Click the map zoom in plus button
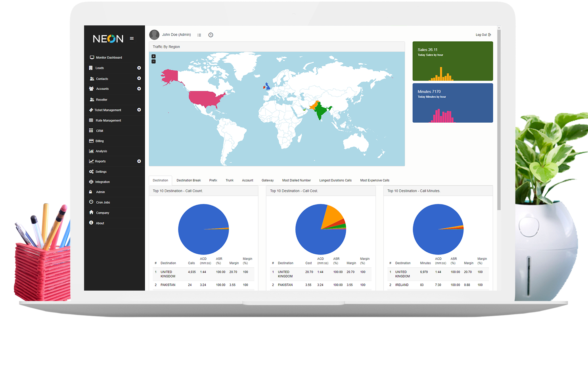 tap(153, 56)
